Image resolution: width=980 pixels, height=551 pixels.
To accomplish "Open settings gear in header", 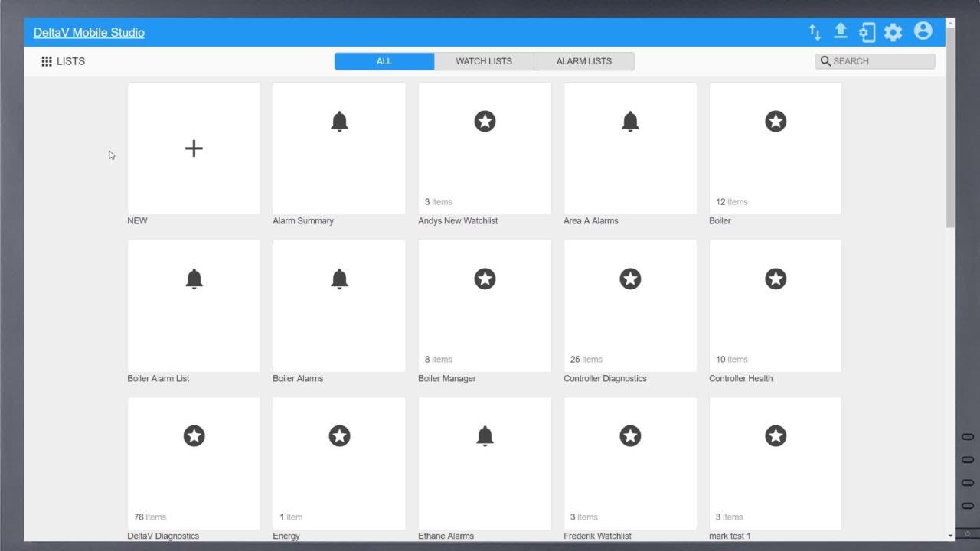I will pos(893,32).
